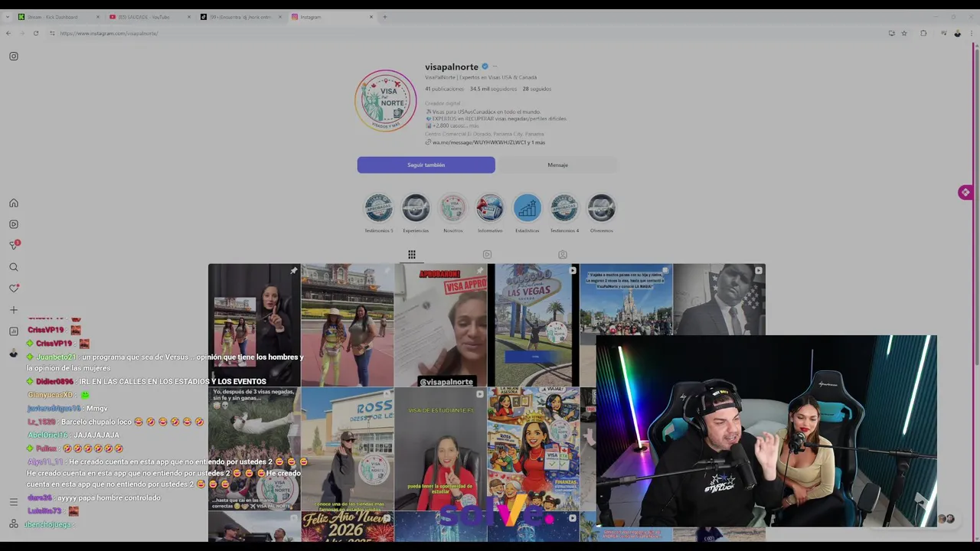Open Informativo story highlight

(x=490, y=208)
